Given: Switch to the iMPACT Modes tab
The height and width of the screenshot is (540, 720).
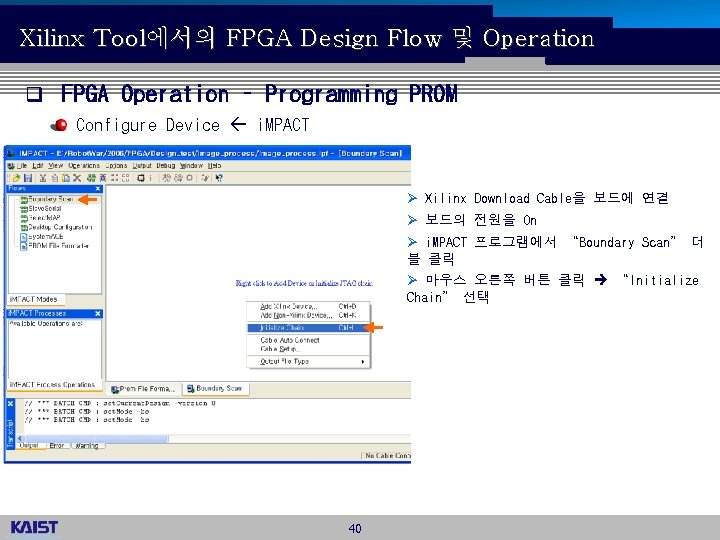Looking at the screenshot, I should pyautogui.click(x=34, y=299).
